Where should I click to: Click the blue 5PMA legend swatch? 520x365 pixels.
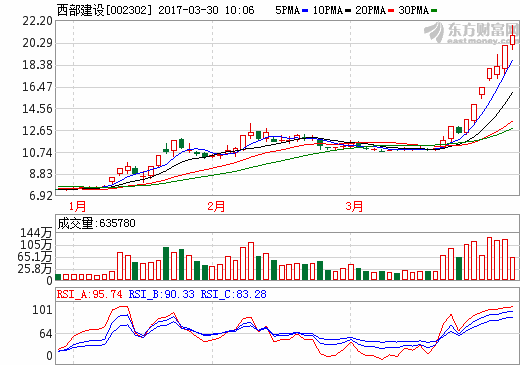pyautogui.click(x=305, y=11)
